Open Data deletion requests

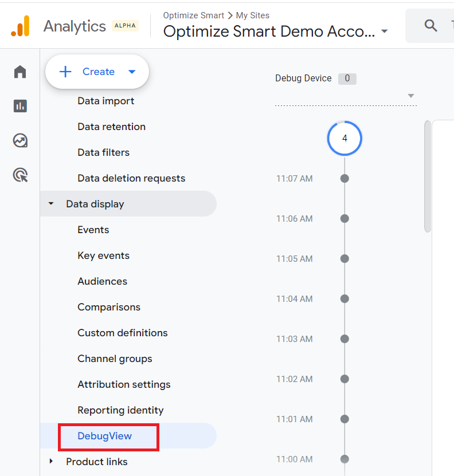(131, 178)
